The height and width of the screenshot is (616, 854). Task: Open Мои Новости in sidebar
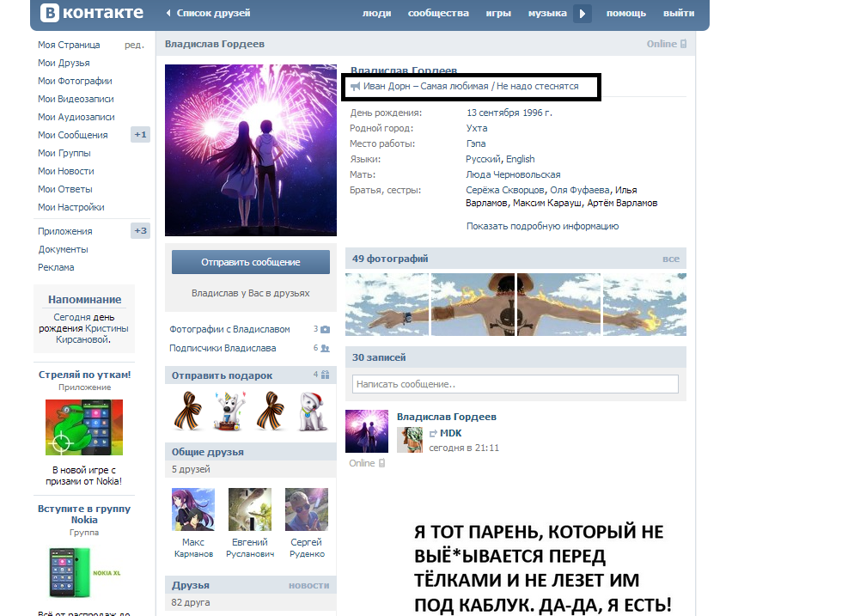click(x=66, y=171)
